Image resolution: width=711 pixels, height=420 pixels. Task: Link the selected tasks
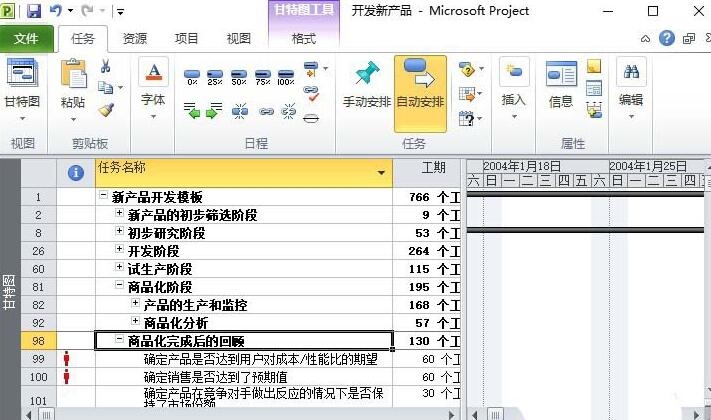(266, 111)
